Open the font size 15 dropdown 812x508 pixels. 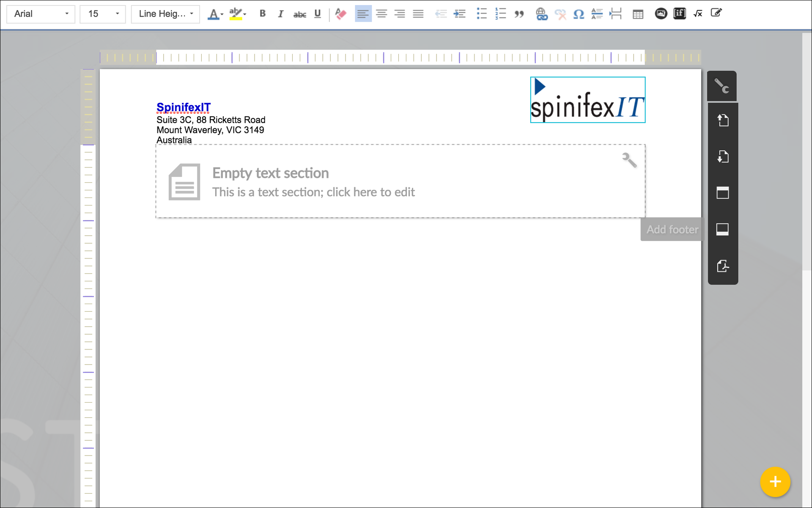click(103, 14)
